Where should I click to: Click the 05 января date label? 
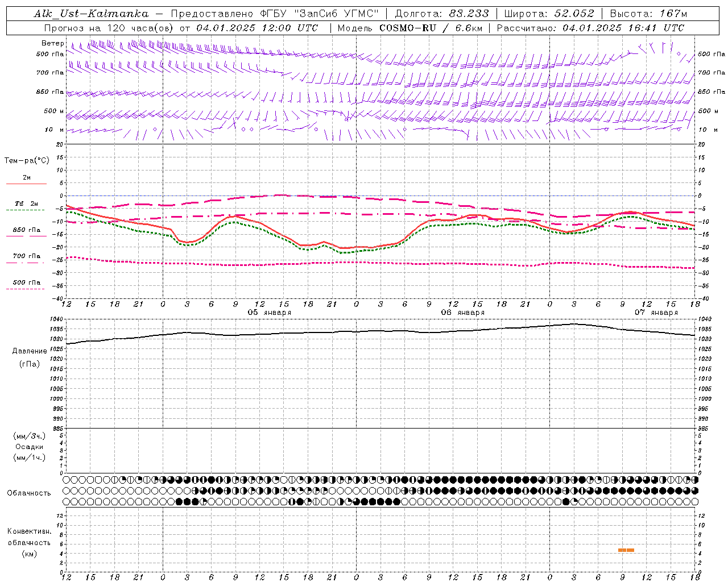pyautogui.click(x=269, y=313)
